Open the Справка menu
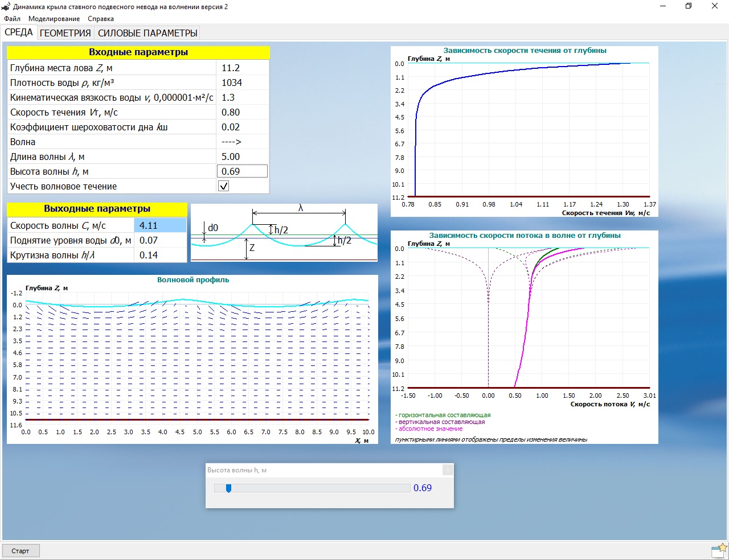The height and width of the screenshot is (560, 729). tap(101, 19)
